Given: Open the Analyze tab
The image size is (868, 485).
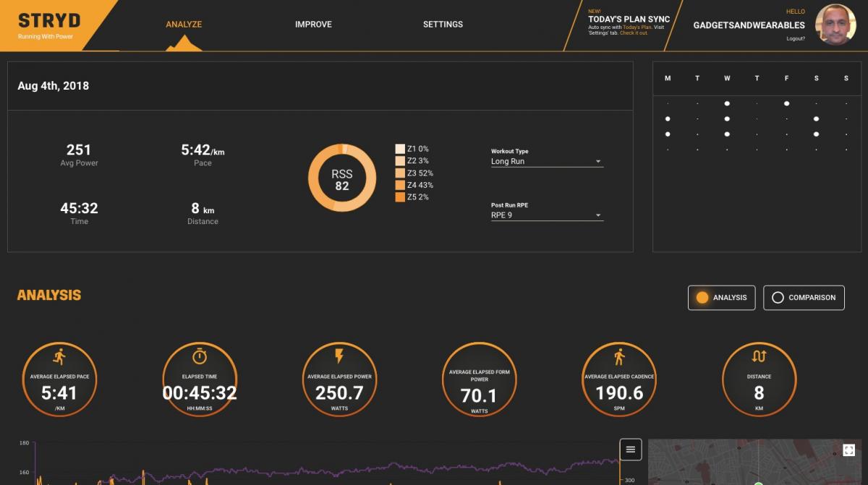Looking at the screenshot, I should [184, 25].
